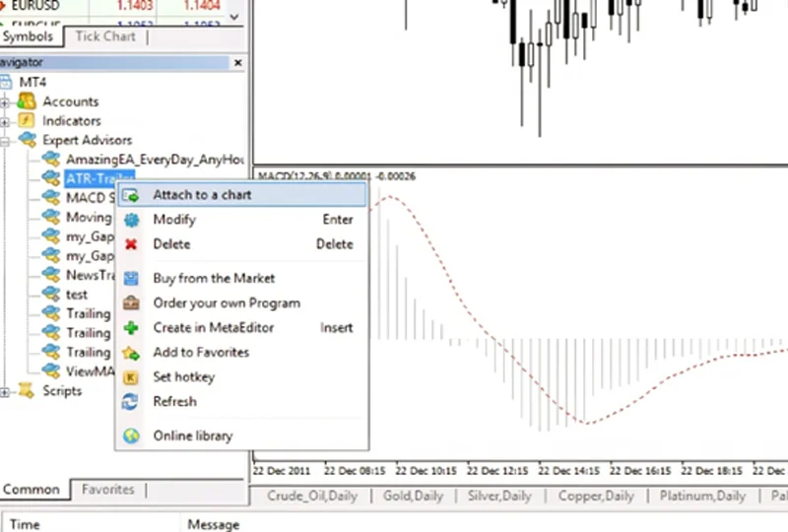
Task: Choose Attach to a chart menu entry
Action: pyautogui.click(x=241, y=195)
